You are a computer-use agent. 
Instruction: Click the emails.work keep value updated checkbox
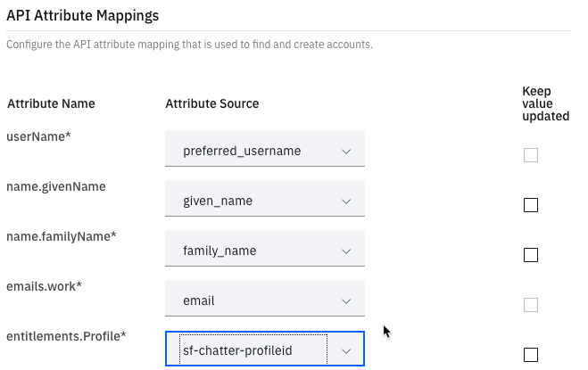(531, 305)
